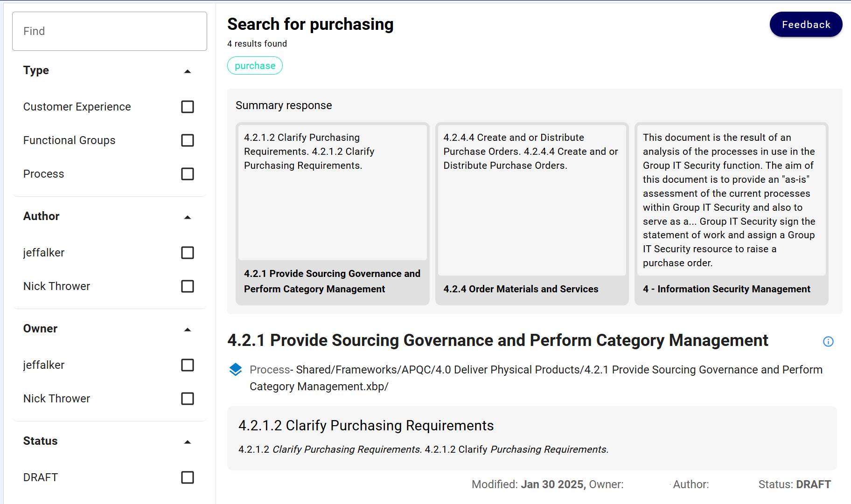851x504 pixels.
Task: Click the info icon beside 4.2.1 heading
Action: pyautogui.click(x=829, y=342)
